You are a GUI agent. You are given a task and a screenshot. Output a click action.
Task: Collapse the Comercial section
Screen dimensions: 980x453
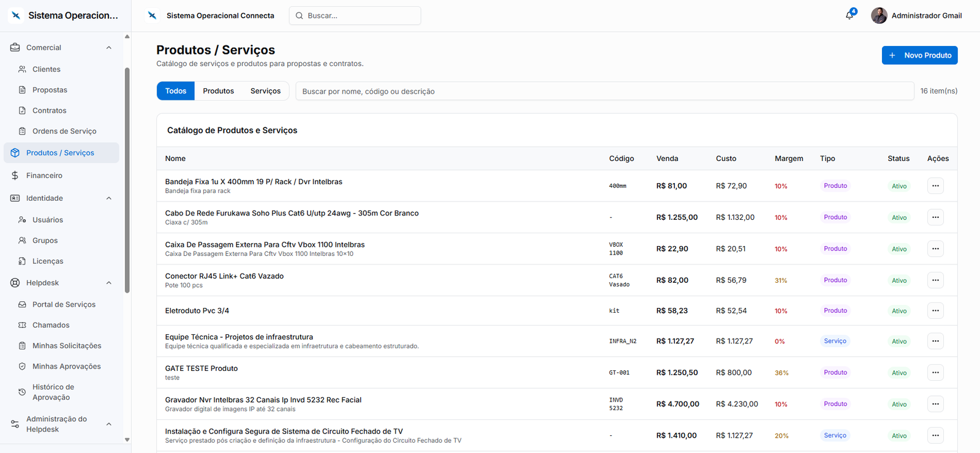[x=109, y=48]
